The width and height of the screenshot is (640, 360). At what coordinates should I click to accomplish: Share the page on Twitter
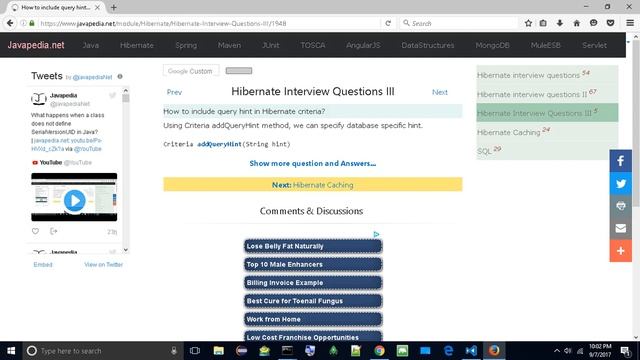pos(620,183)
